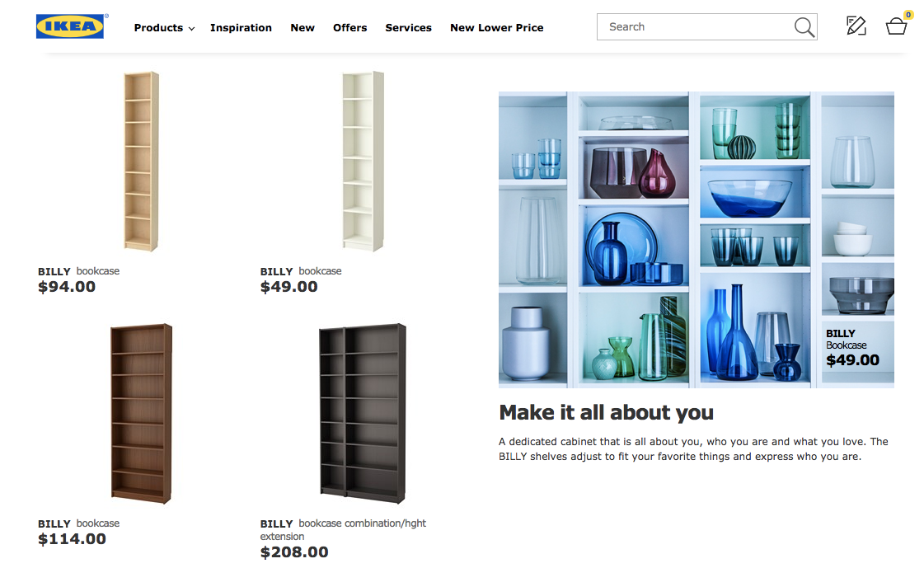Click the search magnifier icon
Screen dimensions: 924x568
(804, 27)
